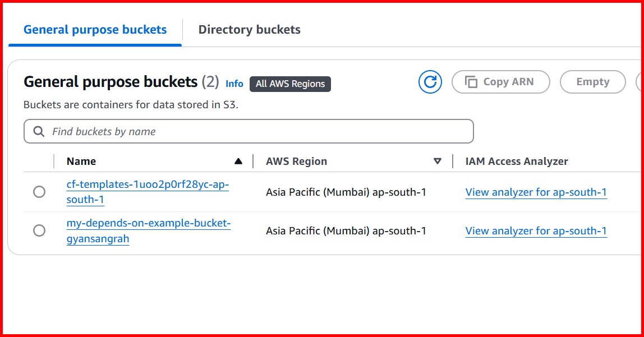
Task: Open the cf-templates-1uoo2p0rf28yc-ap-south-1 bucket
Action: click(147, 186)
